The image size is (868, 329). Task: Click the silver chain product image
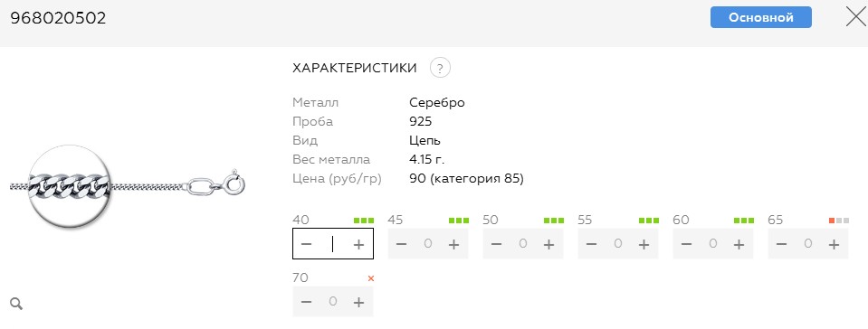(128, 186)
